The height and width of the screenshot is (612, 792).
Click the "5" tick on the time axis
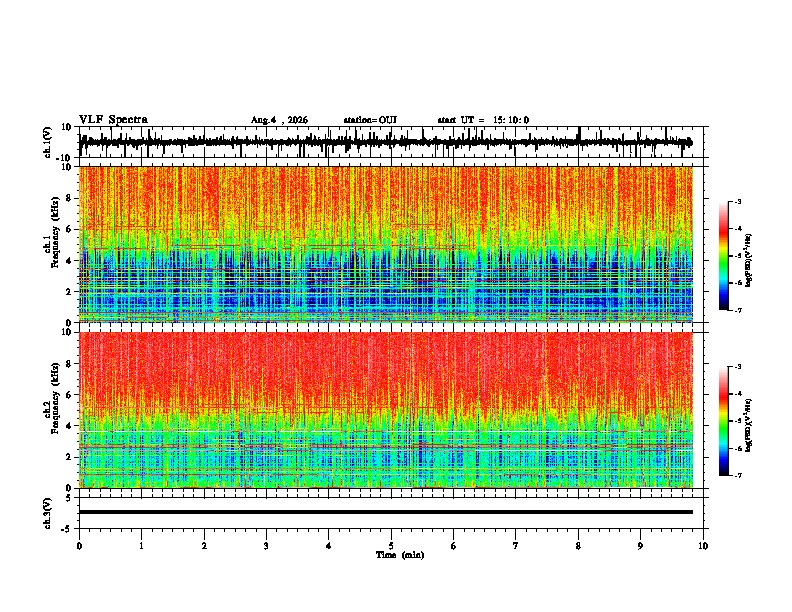tap(391, 546)
